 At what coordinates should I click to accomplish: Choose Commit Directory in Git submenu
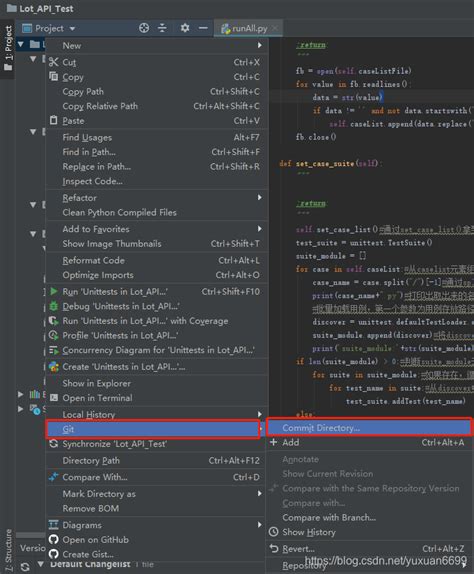(x=369, y=428)
